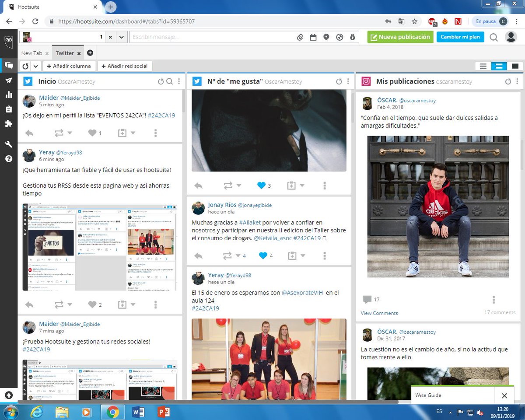Open the search magnifier in the top bar
The height and width of the screenshot is (420, 525).
click(494, 37)
